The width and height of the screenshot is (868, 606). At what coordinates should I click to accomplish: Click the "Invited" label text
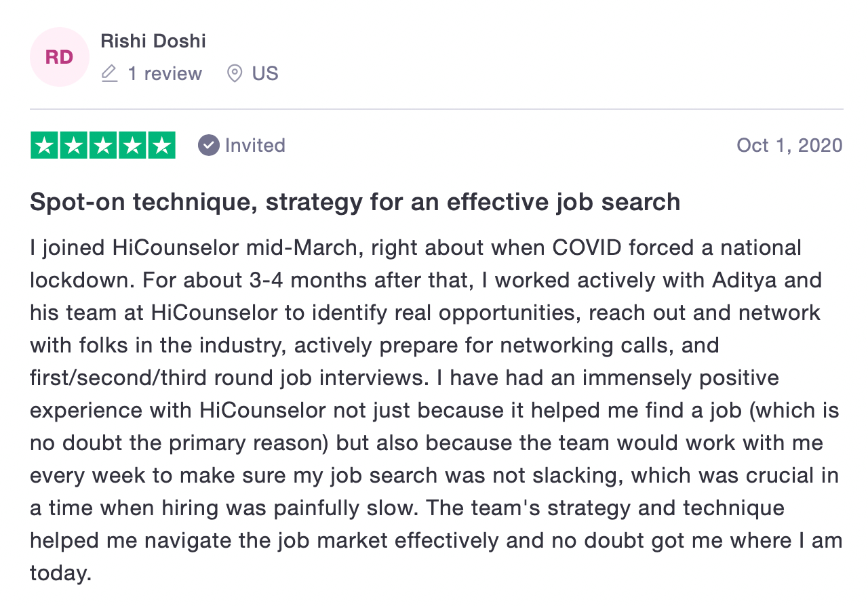255,145
